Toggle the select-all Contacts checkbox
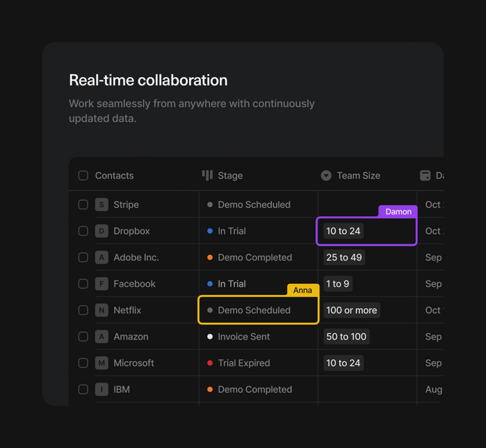The width and height of the screenshot is (486, 448). (83, 176)
